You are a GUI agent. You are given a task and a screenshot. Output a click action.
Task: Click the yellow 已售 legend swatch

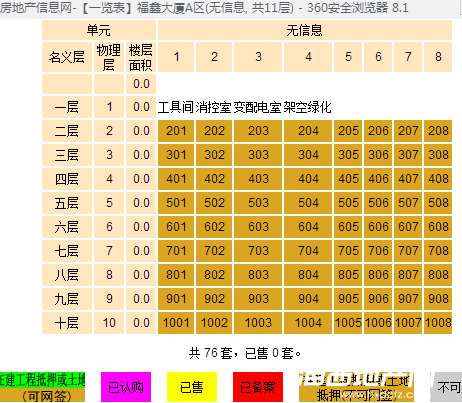[192, 387]
